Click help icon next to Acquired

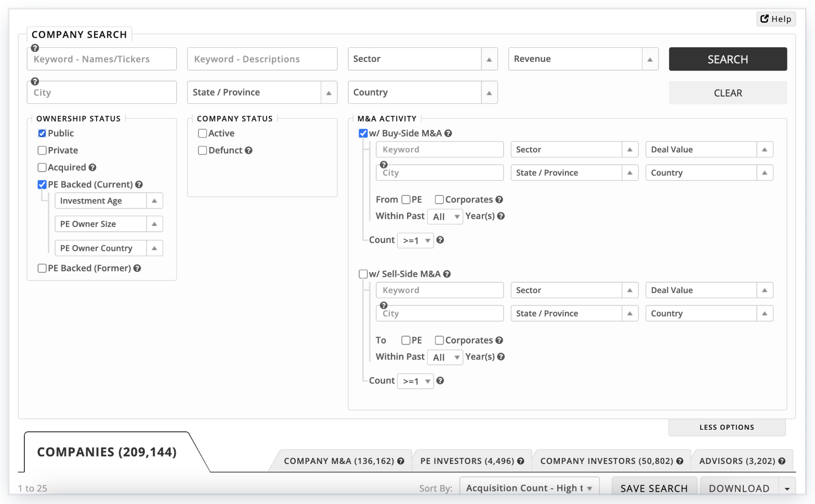click(93, 167)
